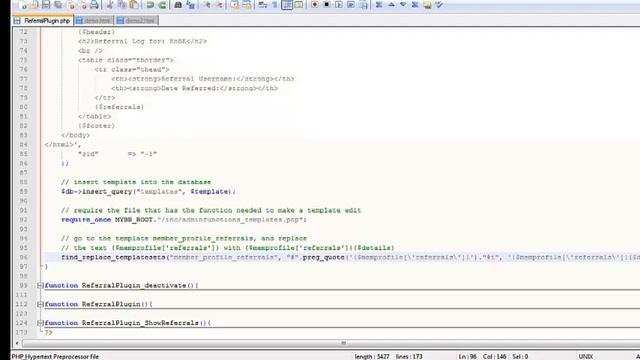Paste using the clipboard icon
This screenshot has width=640, height=360.
coord(134,5)
